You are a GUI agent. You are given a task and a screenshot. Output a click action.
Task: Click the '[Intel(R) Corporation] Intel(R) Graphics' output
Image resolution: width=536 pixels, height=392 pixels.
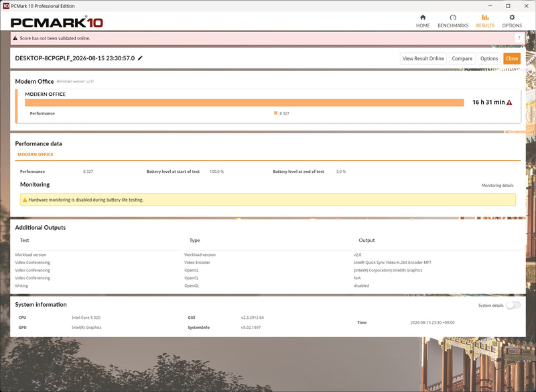coord(388,270)
